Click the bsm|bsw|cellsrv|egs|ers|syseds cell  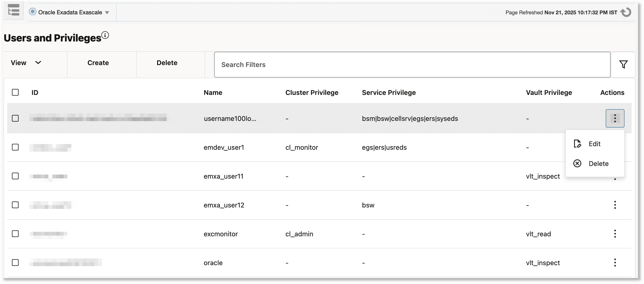410,119
